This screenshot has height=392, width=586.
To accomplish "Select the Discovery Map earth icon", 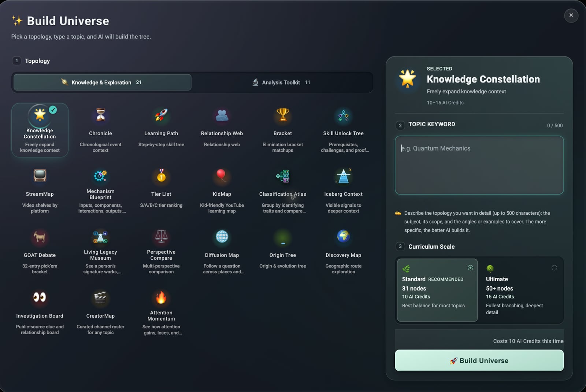I will [x=344, y=236].
